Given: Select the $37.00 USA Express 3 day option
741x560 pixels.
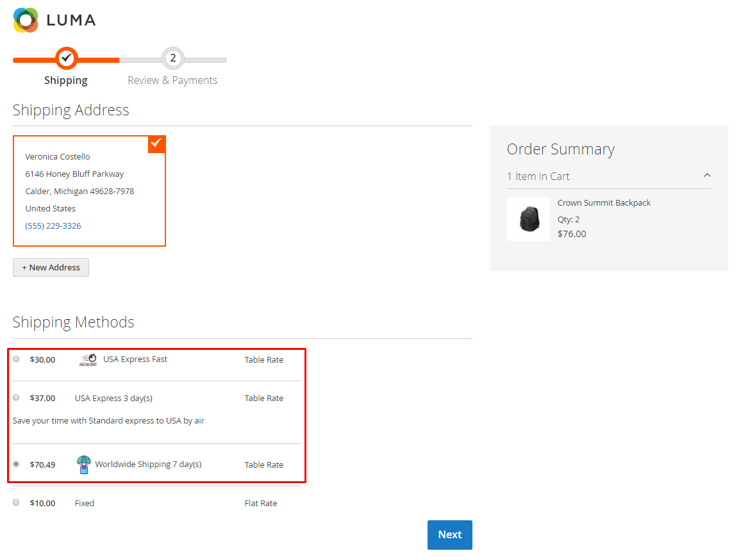Looking at the screenshot, I should [x=16, y=397].
